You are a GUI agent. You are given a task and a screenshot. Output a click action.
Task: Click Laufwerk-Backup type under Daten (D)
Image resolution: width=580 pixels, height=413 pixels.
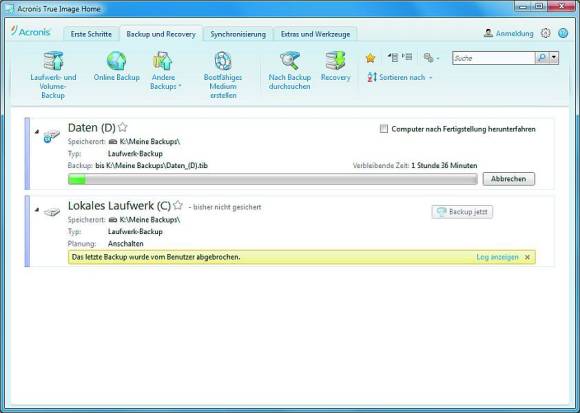click(x=135, y=153)
